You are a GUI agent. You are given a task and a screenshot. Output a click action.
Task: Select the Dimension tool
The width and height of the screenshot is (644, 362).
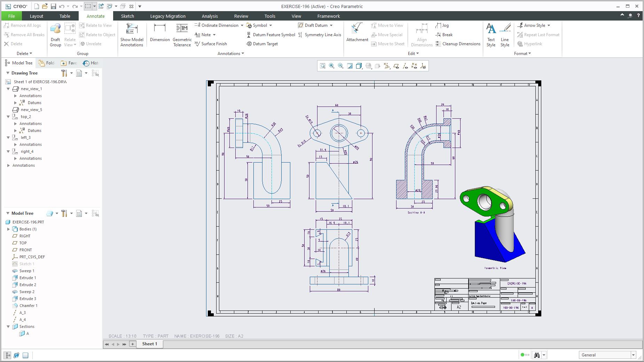pyautogui.click(x=160, y=33)
